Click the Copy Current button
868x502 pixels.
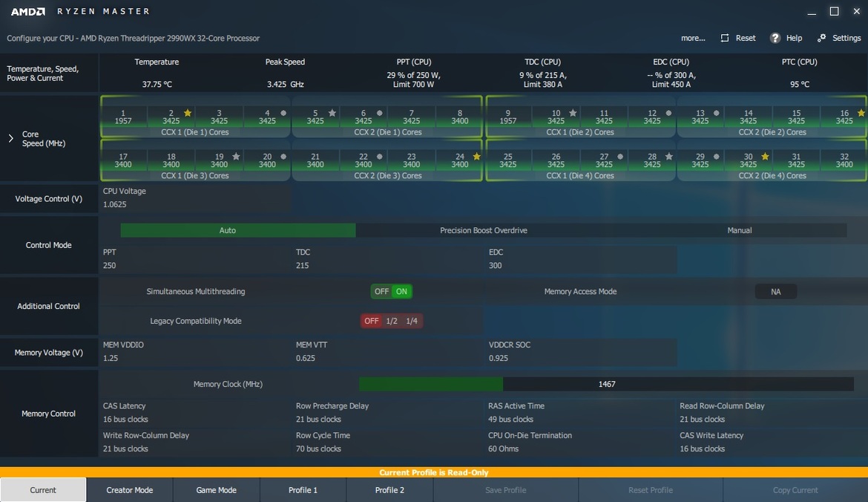pyautogui.click(x=795, y=490)
